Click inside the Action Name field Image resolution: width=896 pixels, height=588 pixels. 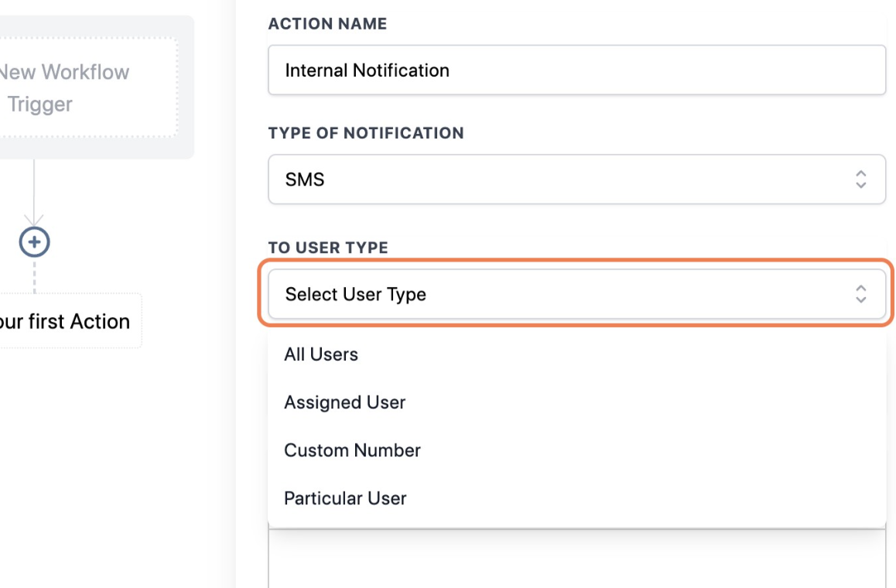(x=576, y=70)
